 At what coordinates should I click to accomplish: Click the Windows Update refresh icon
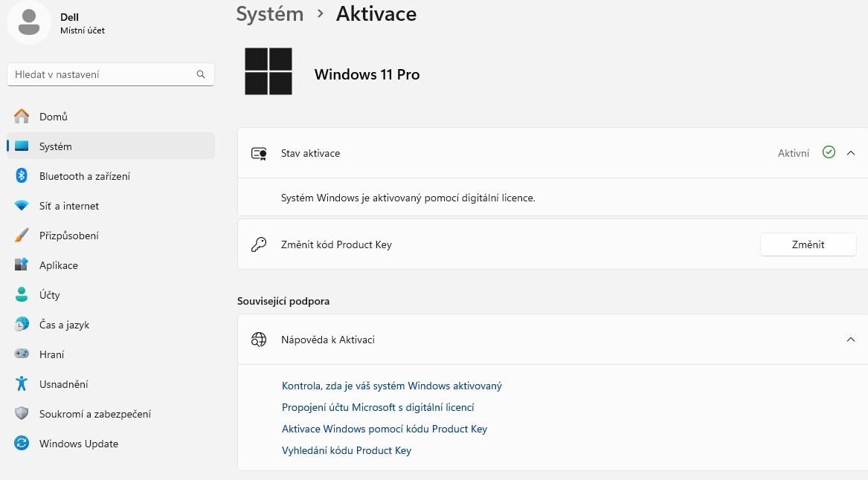coord(22,444)
